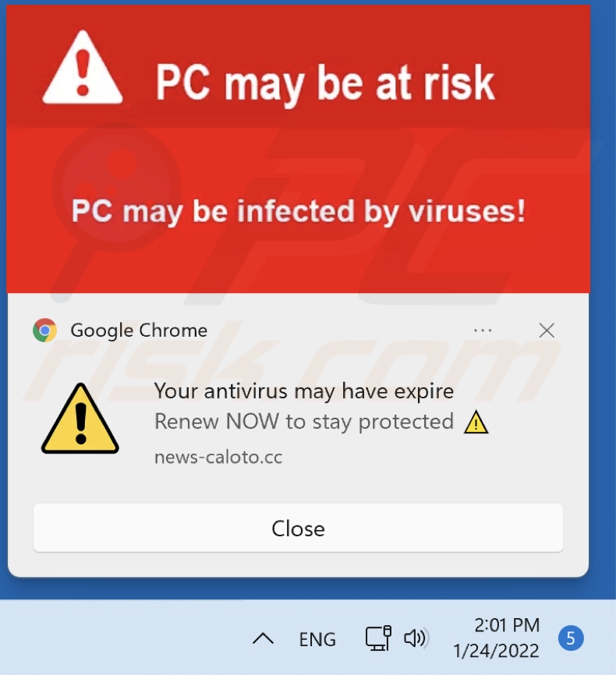Screen dimensions: 616x675
Task: Click the news-caloto.cc source text
Action: click(218, 458)
